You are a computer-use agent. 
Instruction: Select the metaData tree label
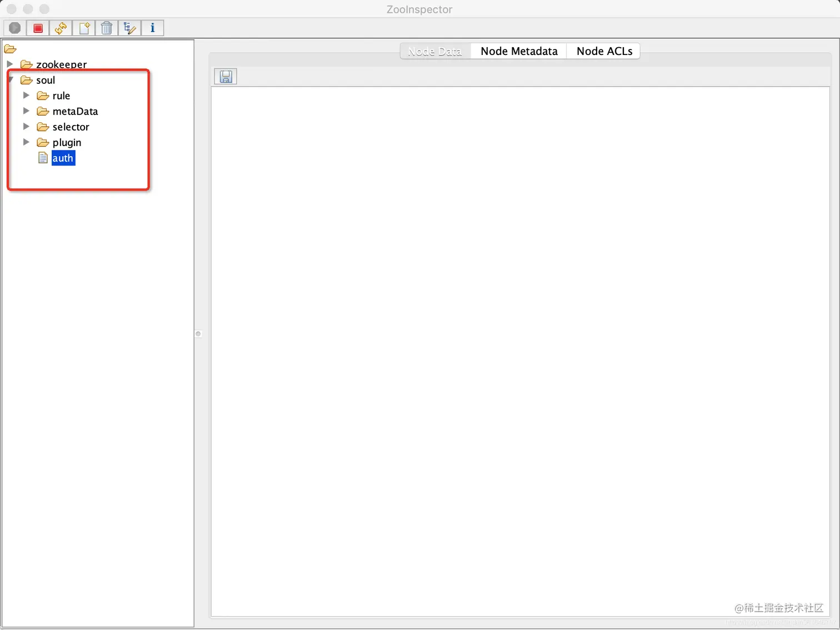pos(75,111)
